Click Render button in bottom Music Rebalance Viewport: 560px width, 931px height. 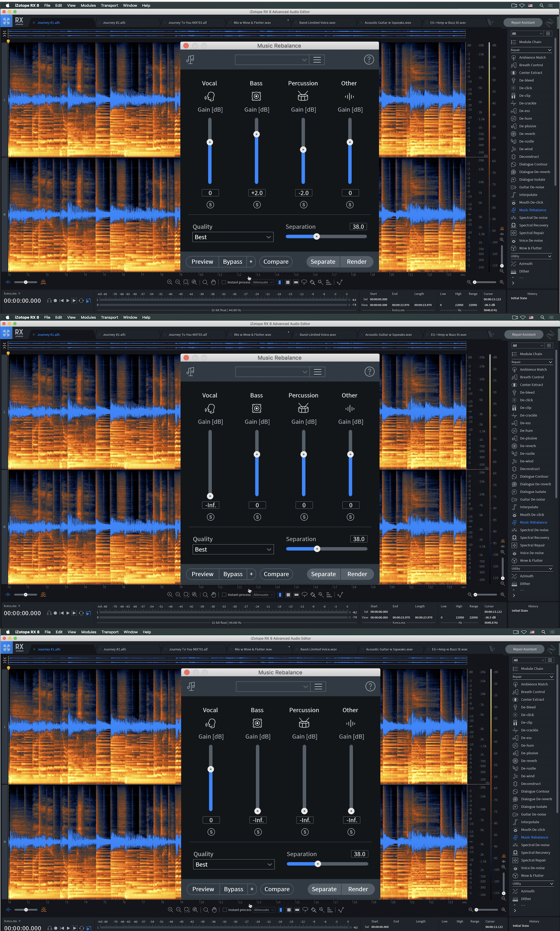click(x=358, y=889)
